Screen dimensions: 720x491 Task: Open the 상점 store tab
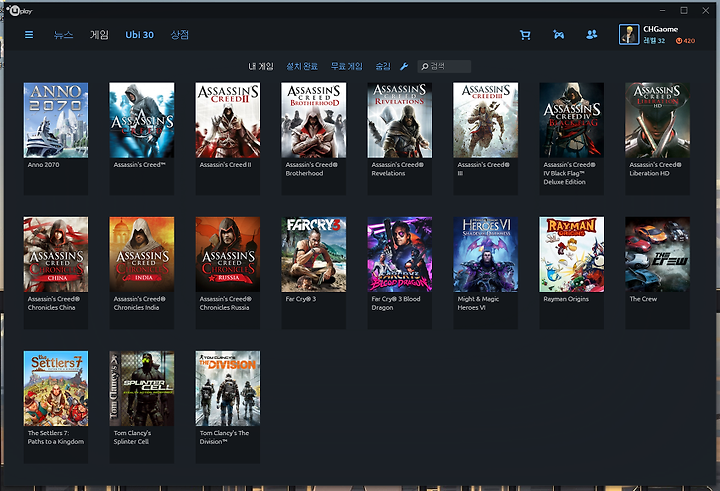pos(180,35)
